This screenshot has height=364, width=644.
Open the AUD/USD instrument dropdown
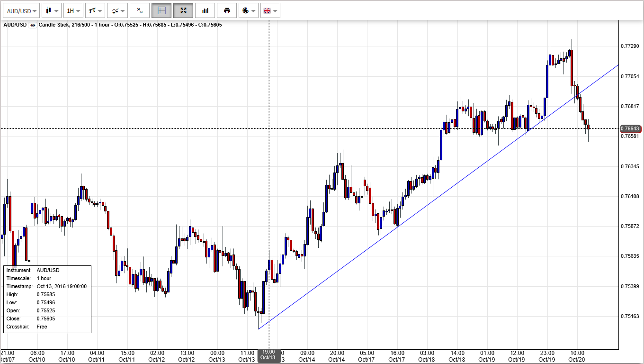pos(21,10)
